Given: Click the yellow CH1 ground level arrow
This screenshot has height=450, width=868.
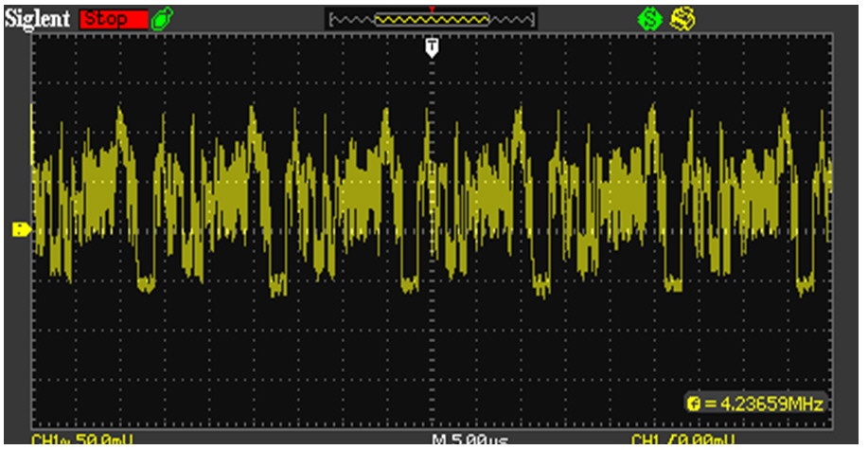Looking at the screenshot, I should (21, 228).
